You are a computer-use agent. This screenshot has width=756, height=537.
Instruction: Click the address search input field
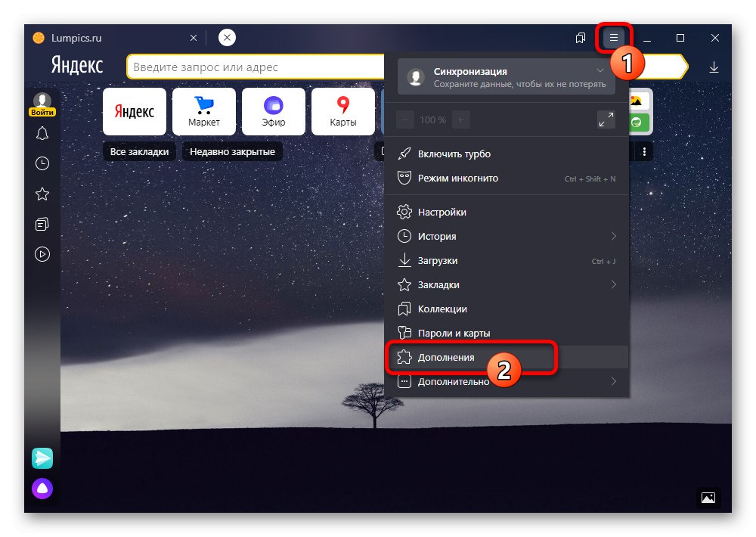click(256, 67)
